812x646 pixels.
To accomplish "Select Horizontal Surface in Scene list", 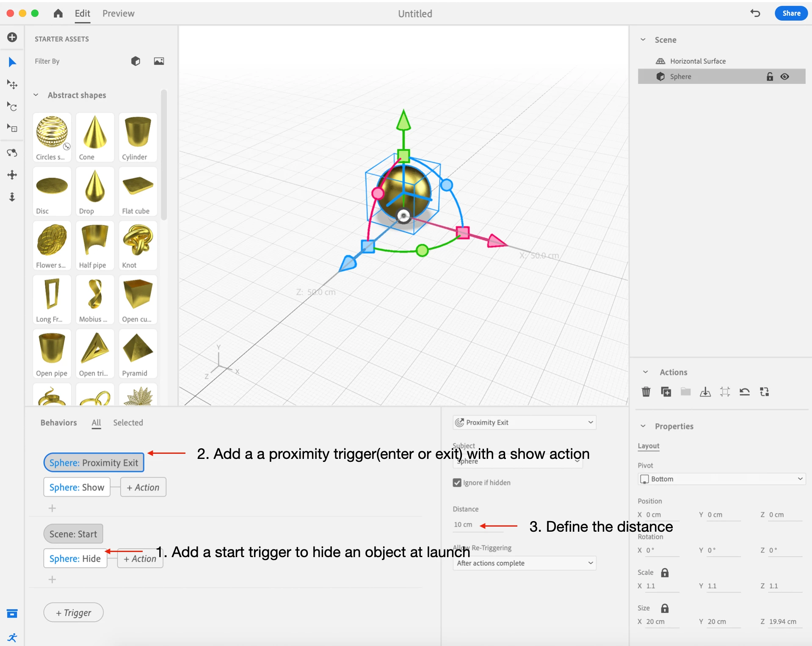I will 721,61.
